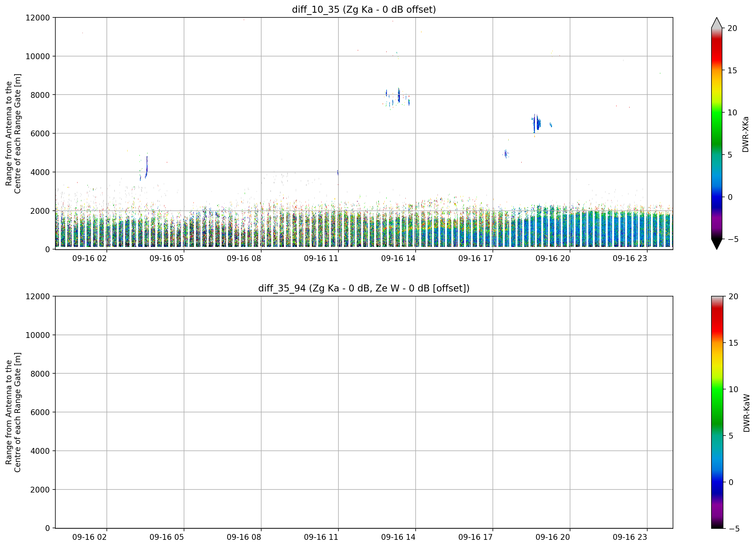Viewport: 756px width, 547px height.
Task: Select the 09-16 02 tick in upper plot
Action: click(89, 259)
